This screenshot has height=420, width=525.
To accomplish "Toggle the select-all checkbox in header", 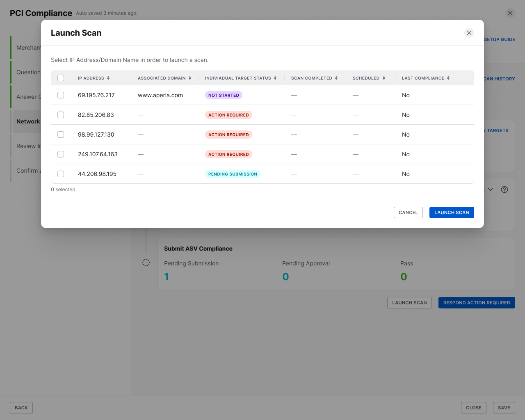I will pyautogui.click(x=61, y=78).
